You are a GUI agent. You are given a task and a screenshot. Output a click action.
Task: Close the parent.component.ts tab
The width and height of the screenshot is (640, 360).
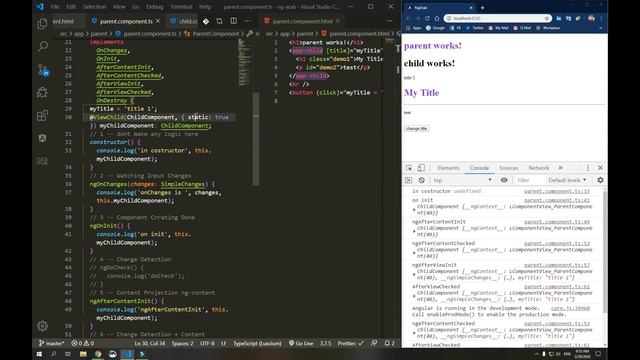tap(158, 21)
